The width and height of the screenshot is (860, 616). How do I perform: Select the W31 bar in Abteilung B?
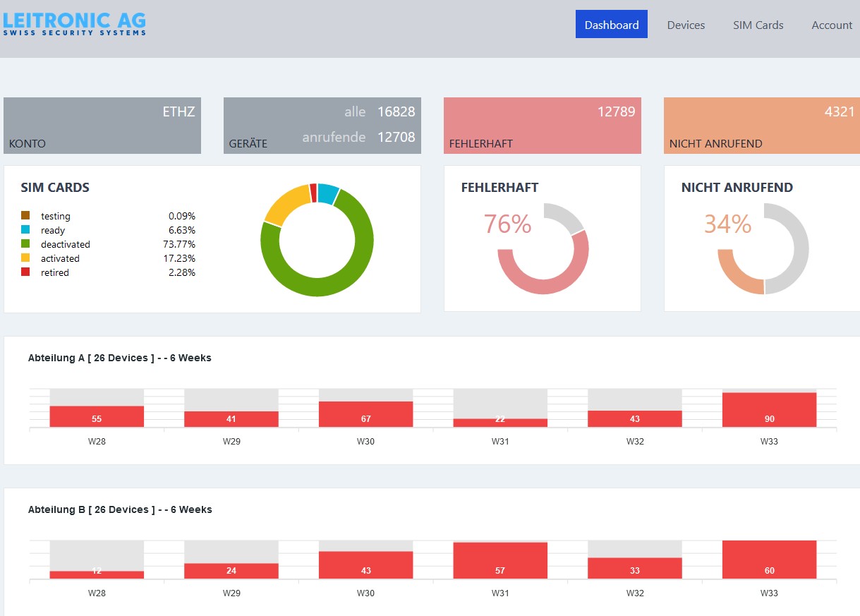500,561
